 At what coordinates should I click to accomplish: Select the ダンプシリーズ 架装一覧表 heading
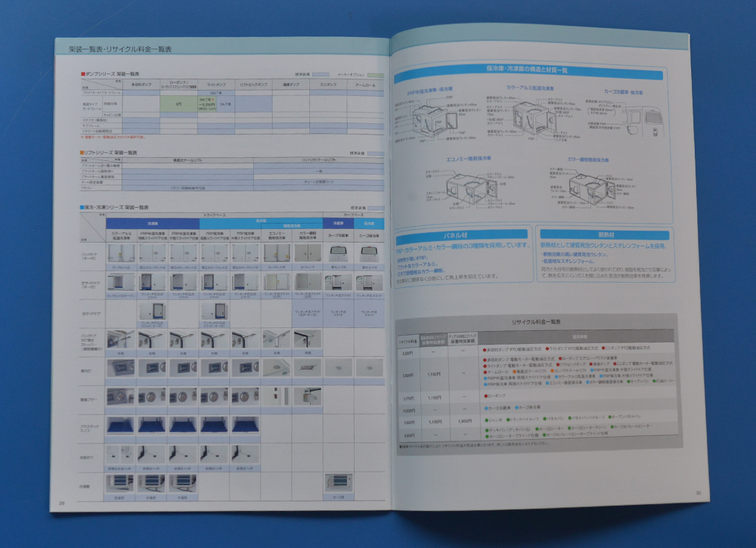point(108,76)
